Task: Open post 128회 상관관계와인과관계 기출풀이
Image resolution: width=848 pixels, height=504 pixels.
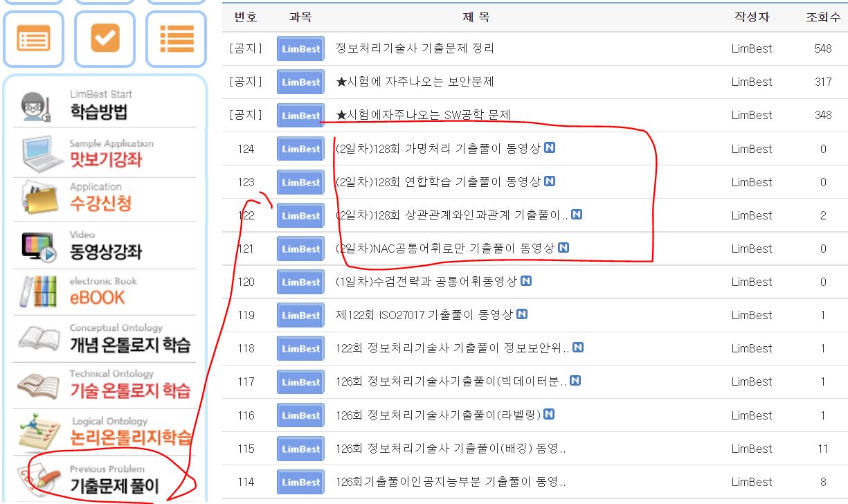Action: click(x=451, y=215)
